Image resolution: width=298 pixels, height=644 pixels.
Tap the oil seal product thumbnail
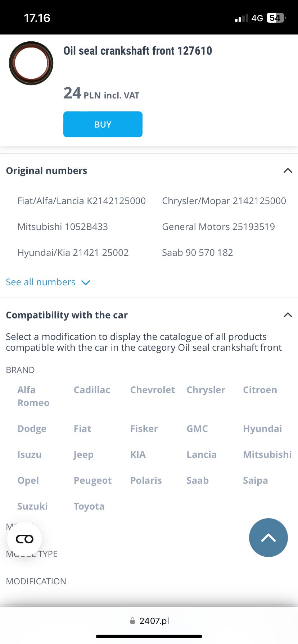click(31, 63)
